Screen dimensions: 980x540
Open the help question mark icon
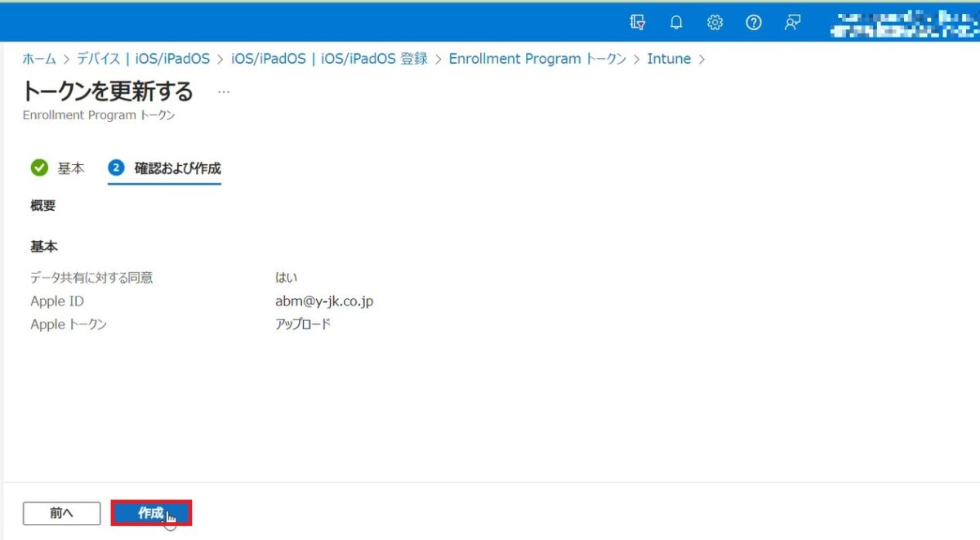point(753,22)
